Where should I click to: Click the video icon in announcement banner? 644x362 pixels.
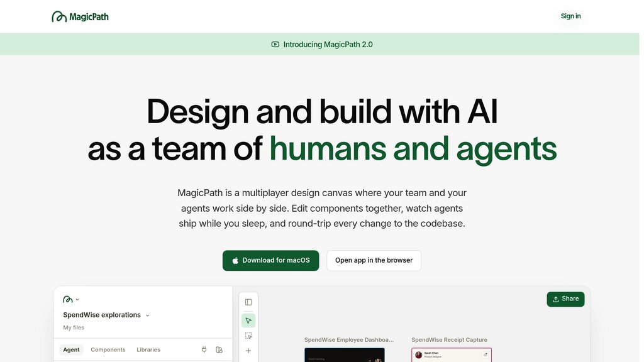[x=275, y=45]
